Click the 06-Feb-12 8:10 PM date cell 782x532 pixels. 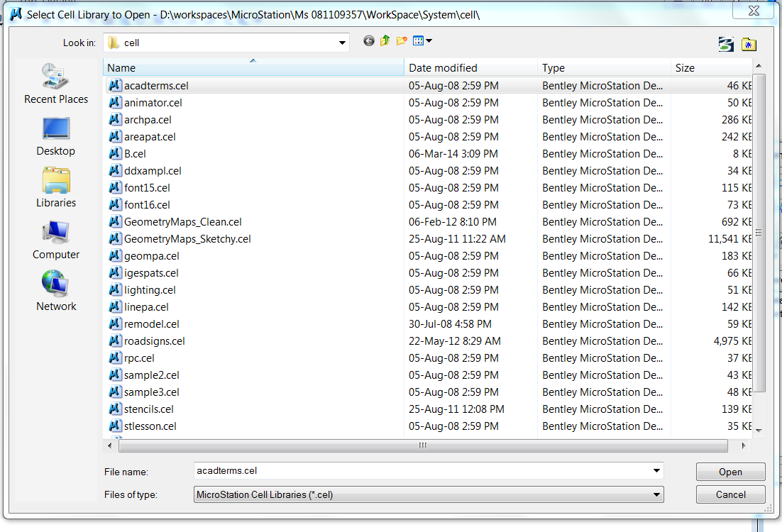click(x=452, y=222)
